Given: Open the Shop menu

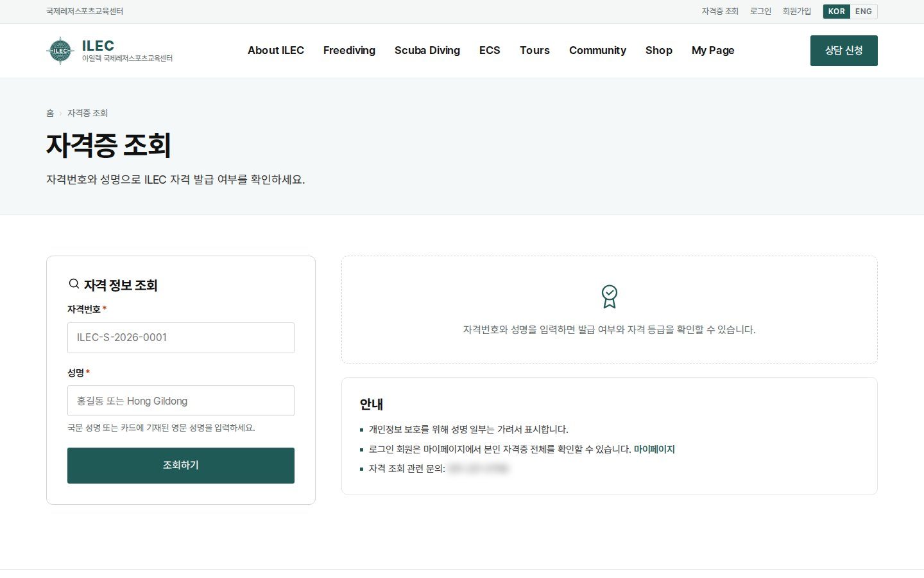Looking at the screenshot, I should click(659, 50).
